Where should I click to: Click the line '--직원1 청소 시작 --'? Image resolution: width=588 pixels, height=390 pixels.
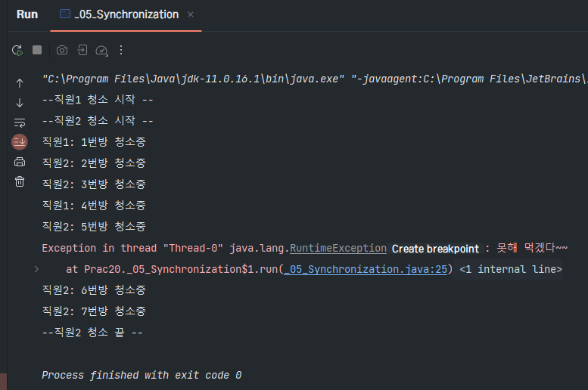(x=98, y=100)
